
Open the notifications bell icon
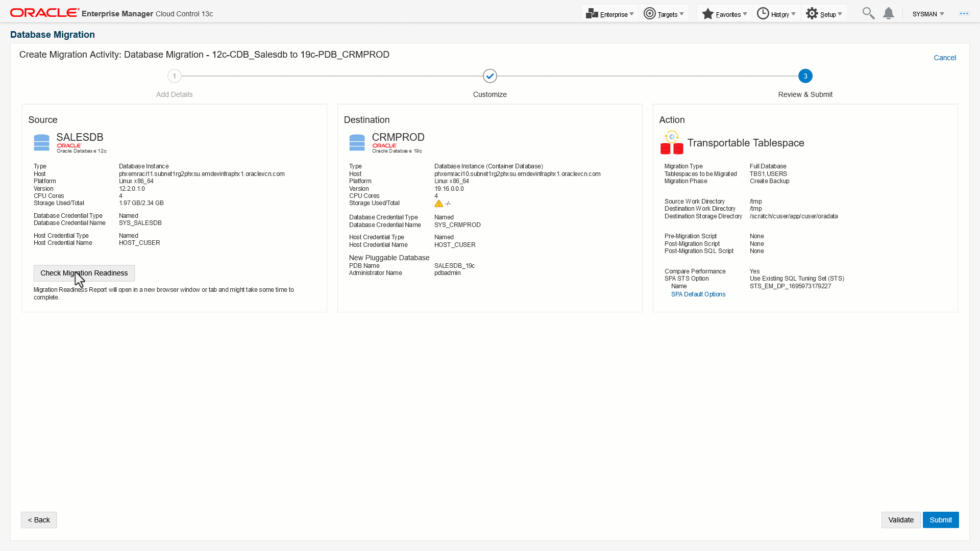coord(889,13)
